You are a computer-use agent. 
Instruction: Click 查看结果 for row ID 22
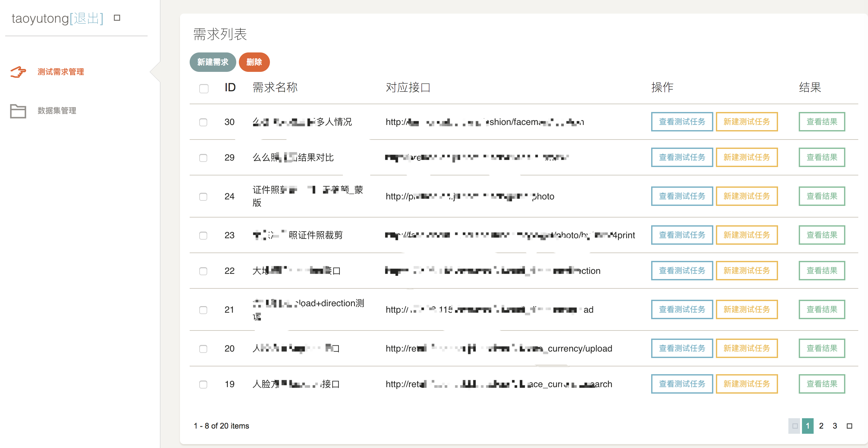[822, 271]
